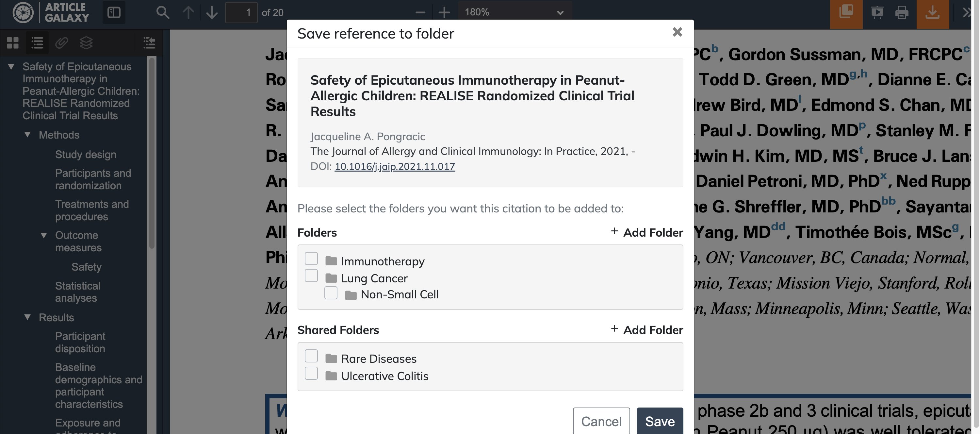Screen dimensions: 980x434
Task: Show the document layers panel
Action: coord(86,42)
